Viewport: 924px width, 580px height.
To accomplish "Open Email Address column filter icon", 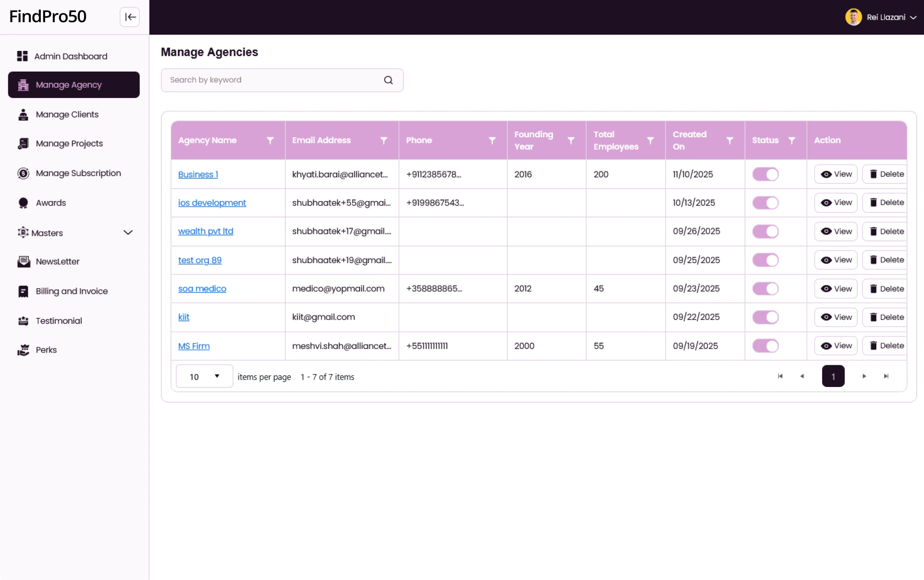I will pyautogui.click(x=383, y=141).
